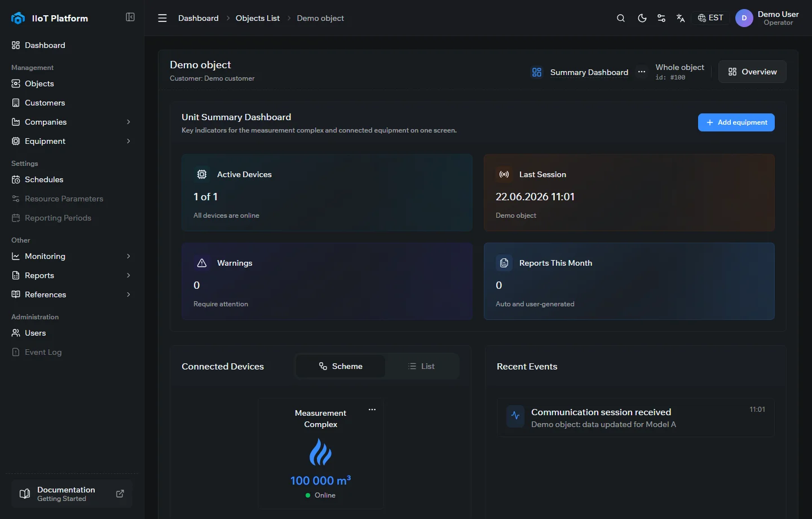Image resolution: width=812 pixels, height=519 pixels.
Task: Click the Warnings triangle icon
Action: [202, 263]
